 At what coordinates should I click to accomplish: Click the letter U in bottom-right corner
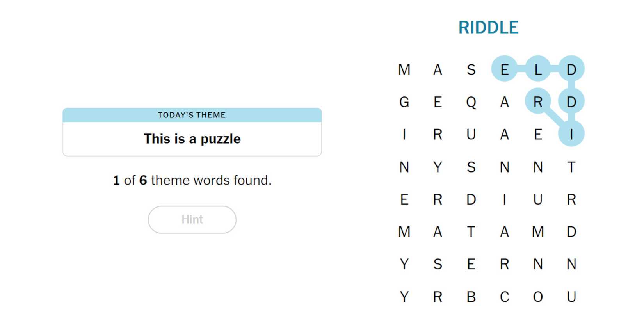[571, 297]
